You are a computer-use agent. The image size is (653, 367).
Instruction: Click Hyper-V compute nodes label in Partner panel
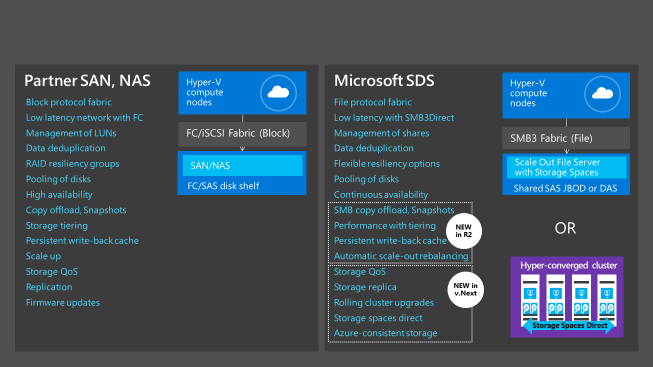tap(205, 92)
